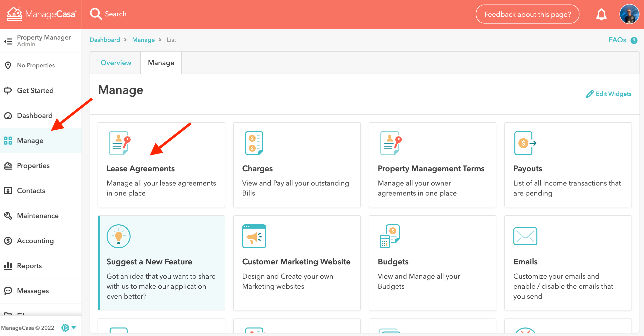Click the Feedback about this page button

pos(527,14)
